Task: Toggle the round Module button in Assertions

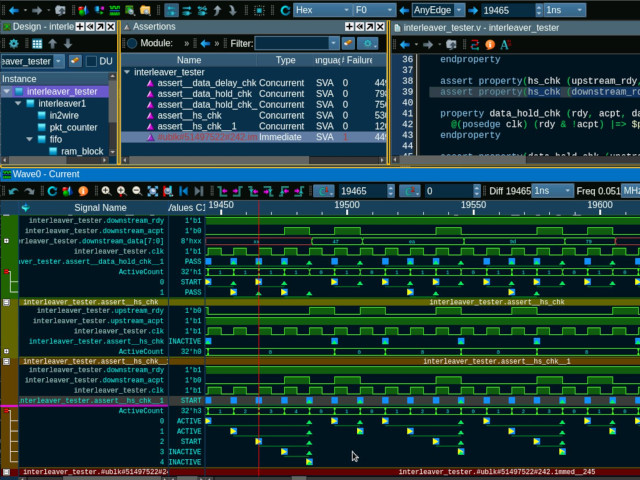Action: (130, 44)
